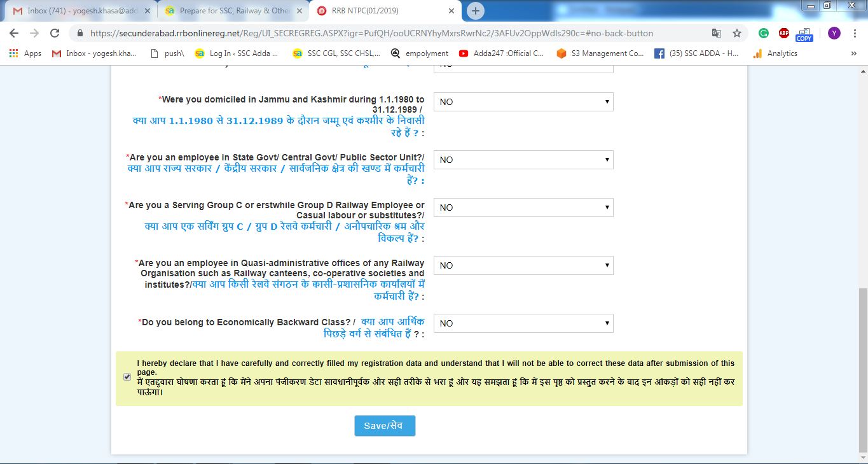Screen dimensions: 868x464
Task: Click the padlock site security icon
Action: (x=80, y=33)
